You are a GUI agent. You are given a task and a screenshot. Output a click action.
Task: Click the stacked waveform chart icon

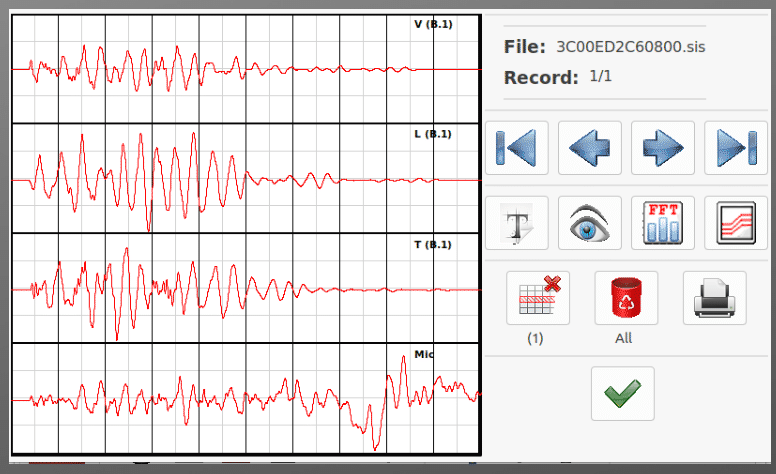[x=736, y=222]
